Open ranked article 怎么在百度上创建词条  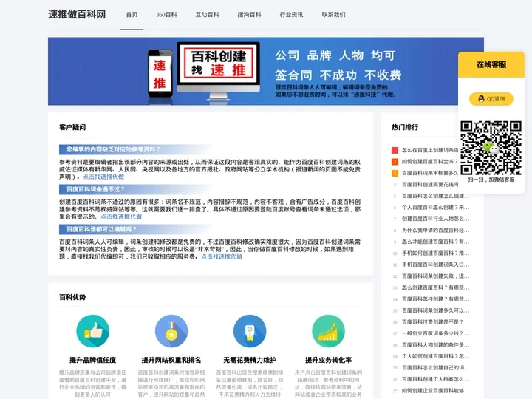pos(430,150)
